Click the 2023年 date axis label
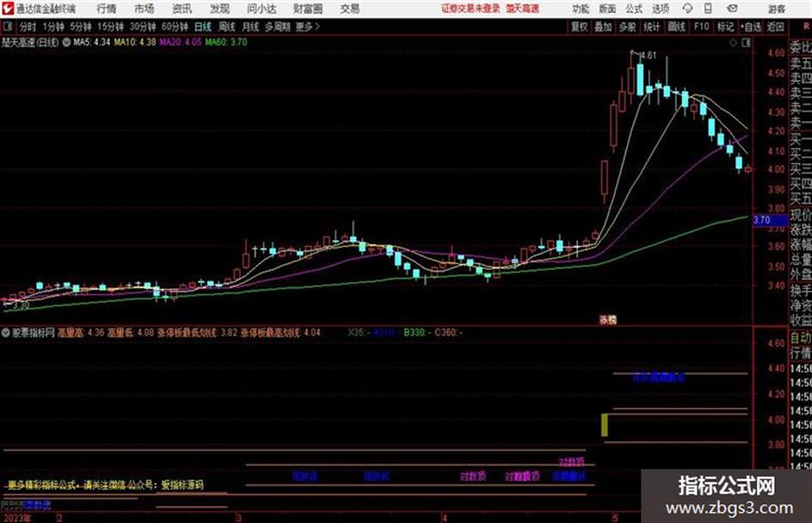 coord(17,518)
